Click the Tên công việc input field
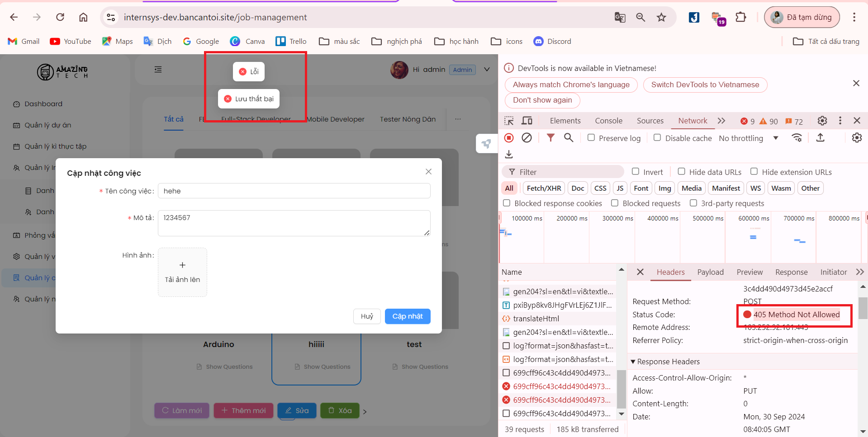 click(294, 191)
